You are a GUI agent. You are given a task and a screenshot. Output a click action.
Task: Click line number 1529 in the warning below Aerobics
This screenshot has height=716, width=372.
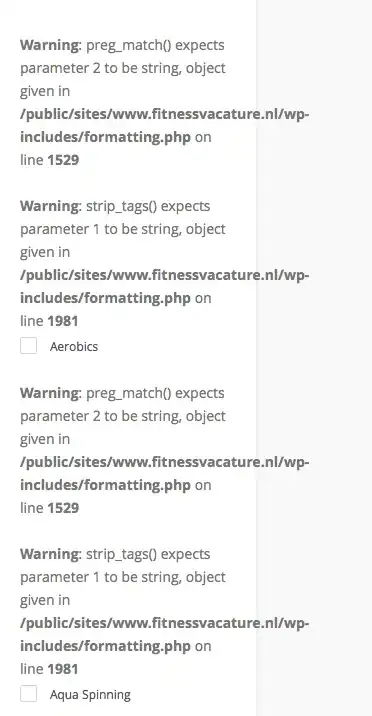[x=63, y=508]
